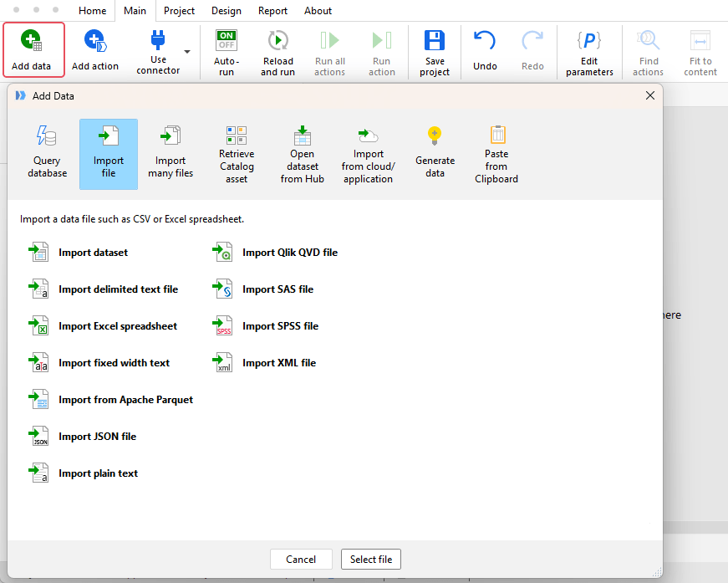
Task: Toggle the Auto-run ON/OFF switch
Action: pos(227,40)
